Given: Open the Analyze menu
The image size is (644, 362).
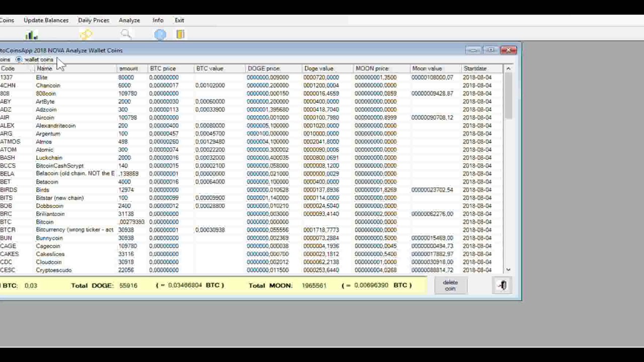Looking at the screenshot, I should click(x=129, y=20).
